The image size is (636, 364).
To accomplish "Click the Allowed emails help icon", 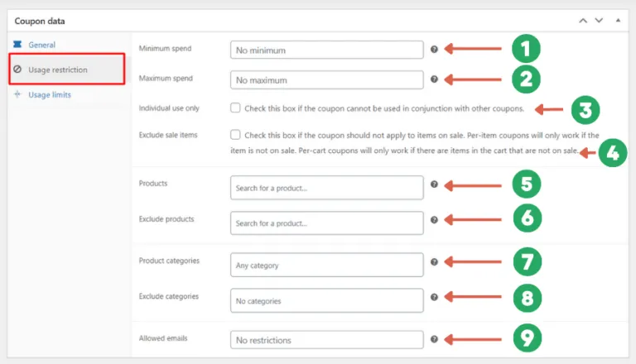I will (x=434, y=338).
